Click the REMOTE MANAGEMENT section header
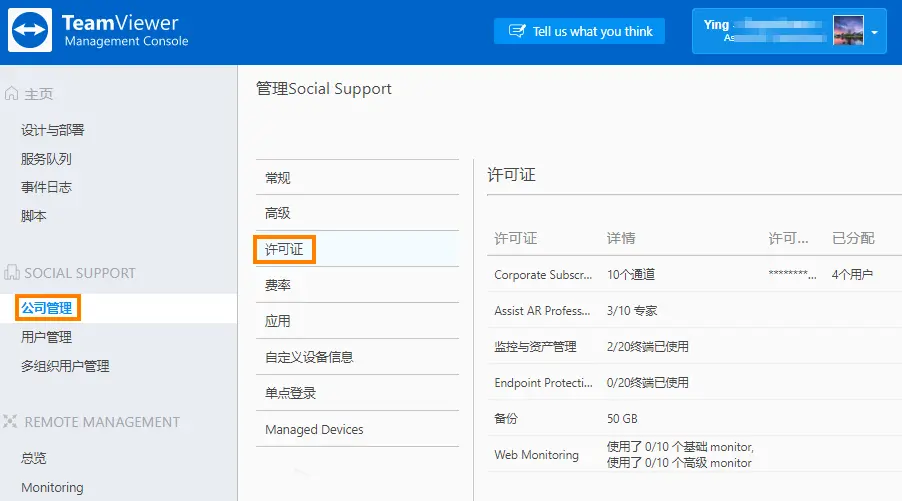The width and height of the screenshot is (902, 501). (102, 422)
